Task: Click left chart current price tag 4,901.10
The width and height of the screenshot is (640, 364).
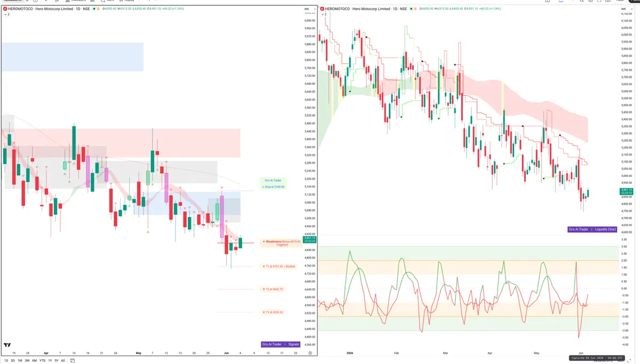Action: pyautogui.click(x=310, y=240)
